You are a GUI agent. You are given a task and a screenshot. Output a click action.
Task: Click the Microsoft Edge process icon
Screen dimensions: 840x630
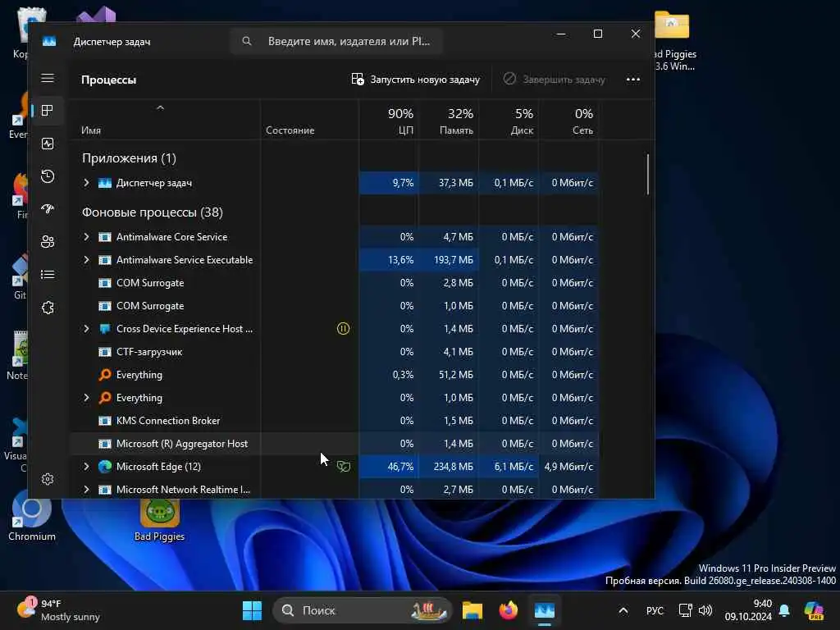[x=105, y=467]
